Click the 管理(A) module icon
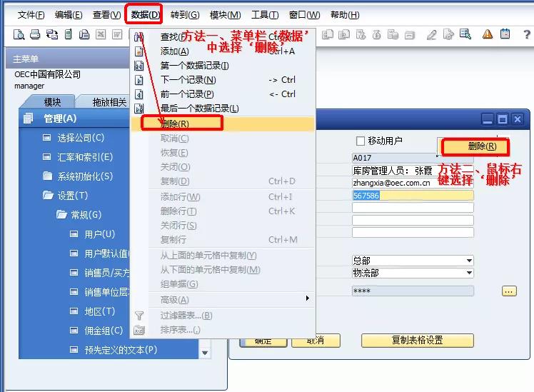The width and height of the screenshot is (534, 392). pos(29,119)
